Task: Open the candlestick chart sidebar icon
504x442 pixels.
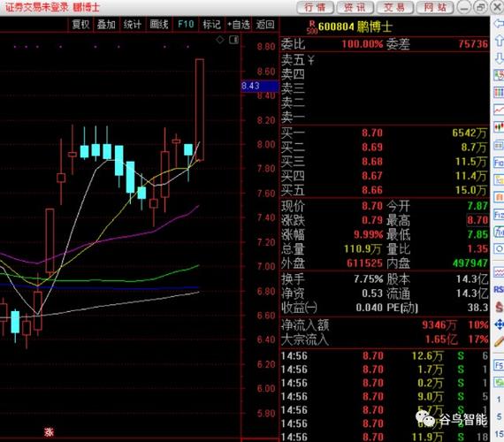Action: click(499, 126)
